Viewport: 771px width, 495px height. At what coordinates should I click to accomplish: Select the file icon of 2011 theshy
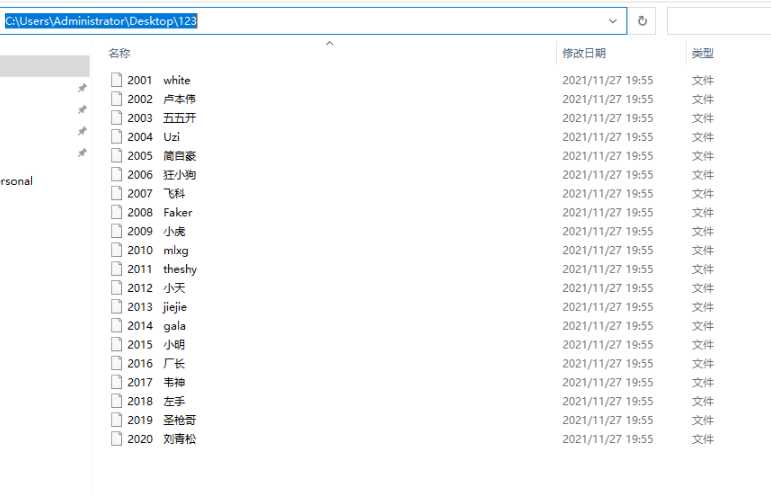point(117,269)
